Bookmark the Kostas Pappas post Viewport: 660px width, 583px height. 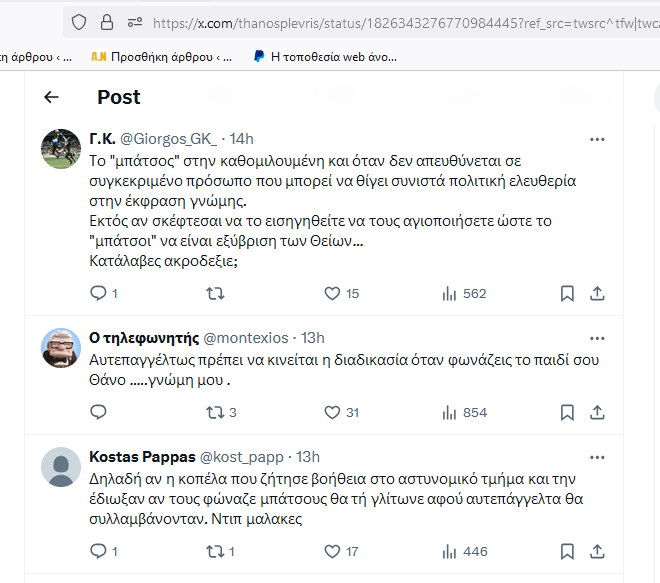(567, 551)
